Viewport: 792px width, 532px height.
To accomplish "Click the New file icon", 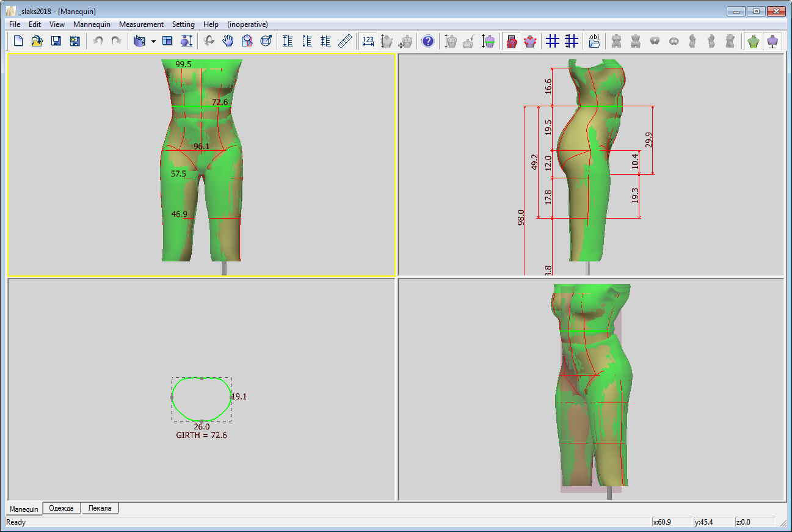I will coord(18,41).
